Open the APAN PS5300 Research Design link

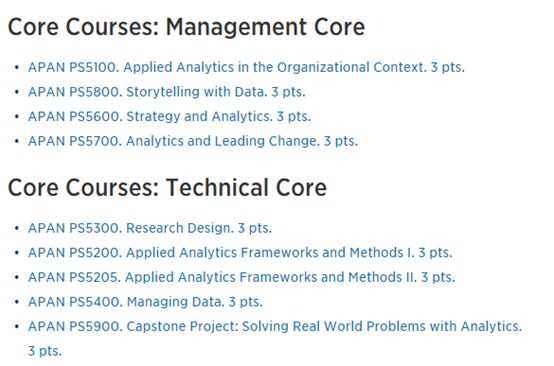pos(150,228)
